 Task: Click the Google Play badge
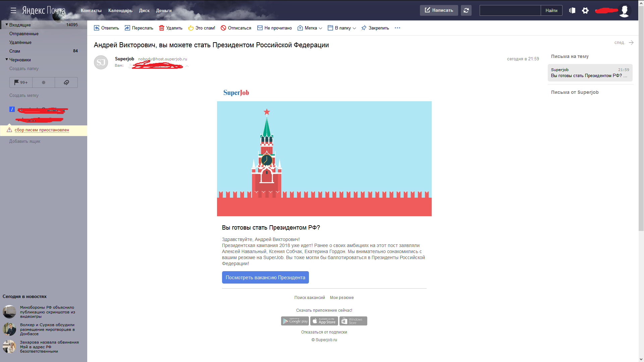295,321
